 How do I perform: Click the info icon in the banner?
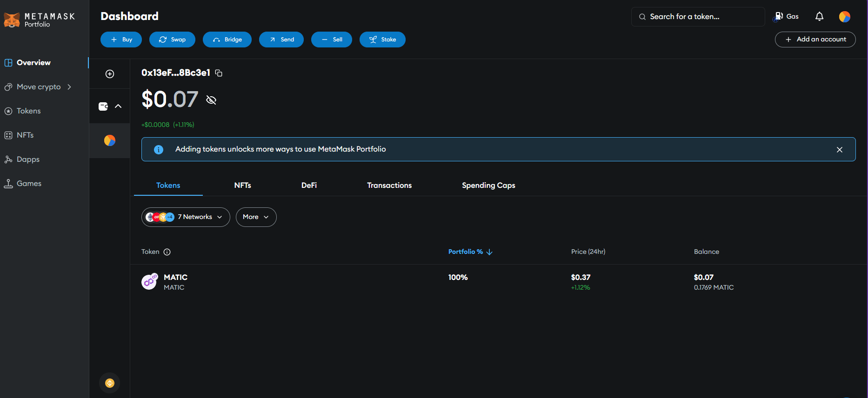159,150
